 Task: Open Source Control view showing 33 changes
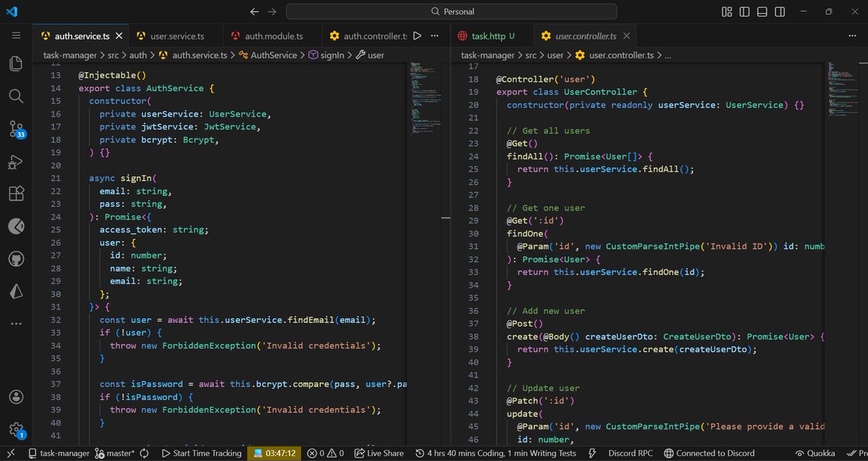tap(16, 129)
